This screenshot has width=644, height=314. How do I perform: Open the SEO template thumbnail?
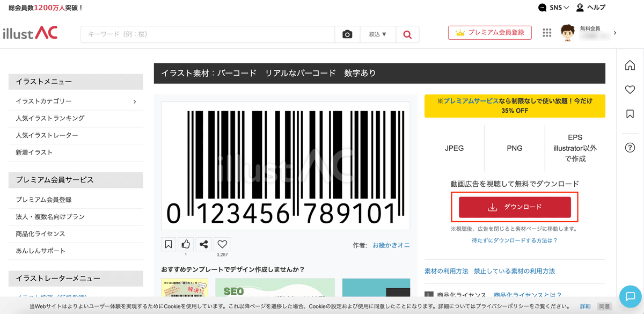tap(275, 288)
